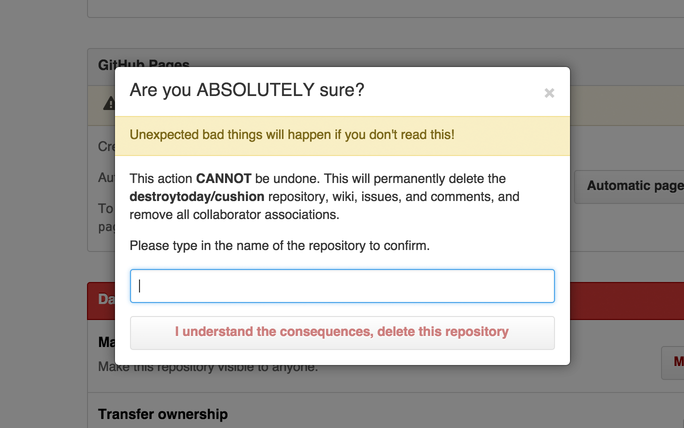Select the bold destroytoday/cushion repository name
Image resolution: width=684 pixels, height=428 pixels.
pos(197,197)
